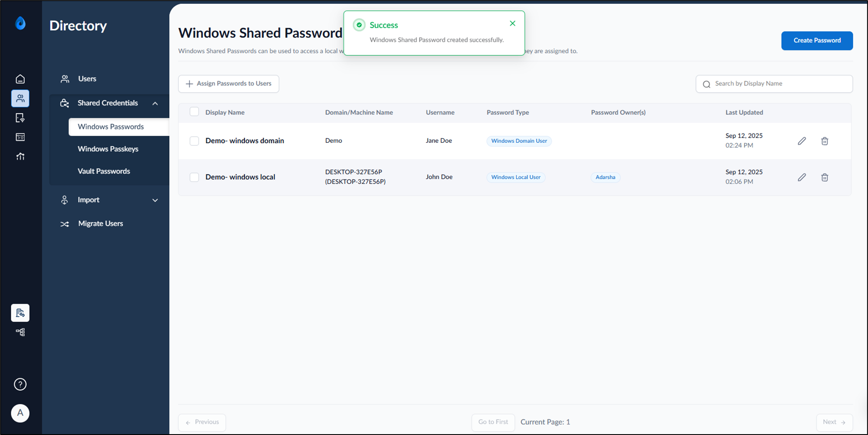Check the Demo- windows domain row checkbox

pyautogui.click(x=194, y=141)
